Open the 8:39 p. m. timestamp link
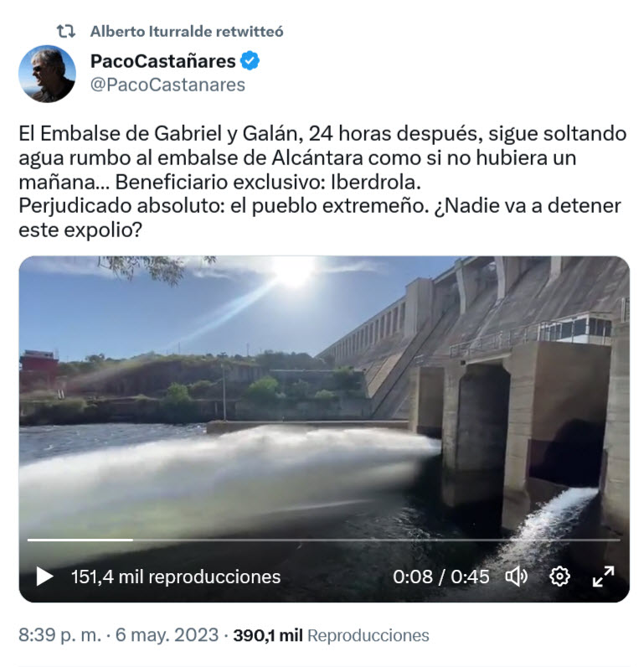Image resolution: width=644 pixels, height=667 pixels. 59,635
